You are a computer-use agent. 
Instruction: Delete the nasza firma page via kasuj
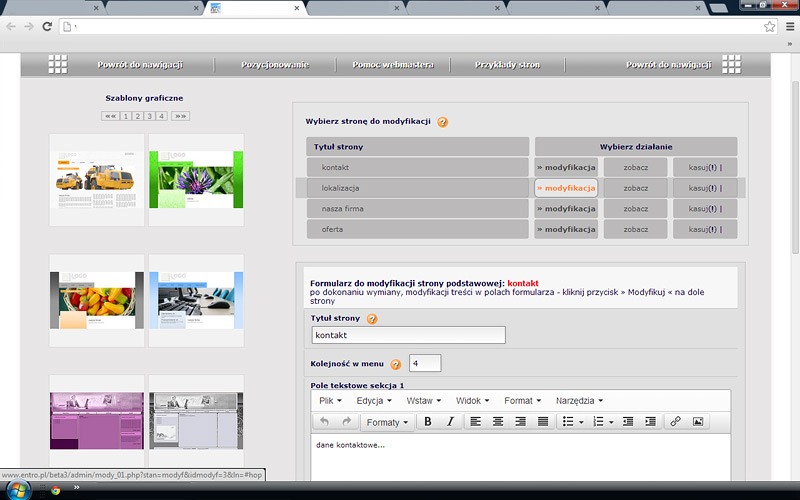click(703, 209)
